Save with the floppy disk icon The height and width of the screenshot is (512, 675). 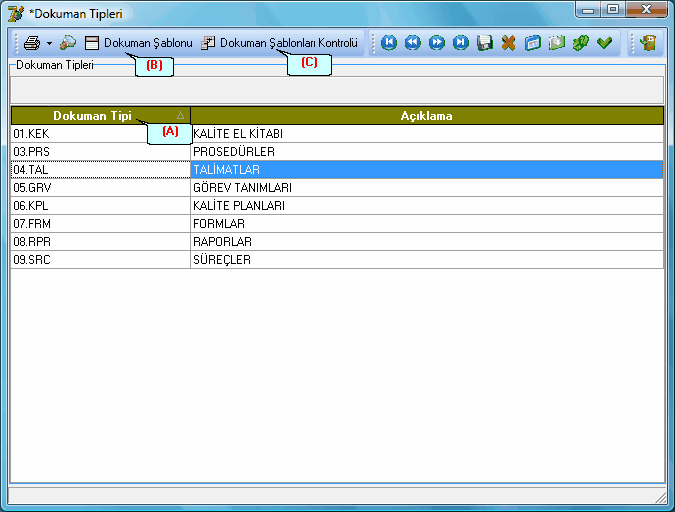pos(485,43)
